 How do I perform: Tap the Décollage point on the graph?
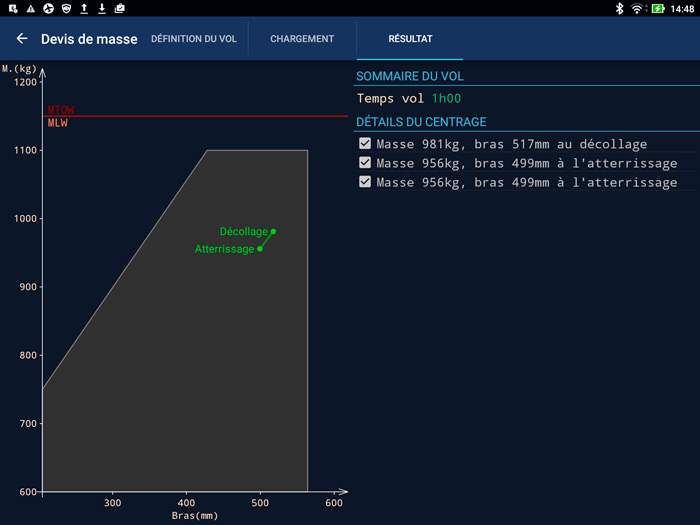point(273,231)
